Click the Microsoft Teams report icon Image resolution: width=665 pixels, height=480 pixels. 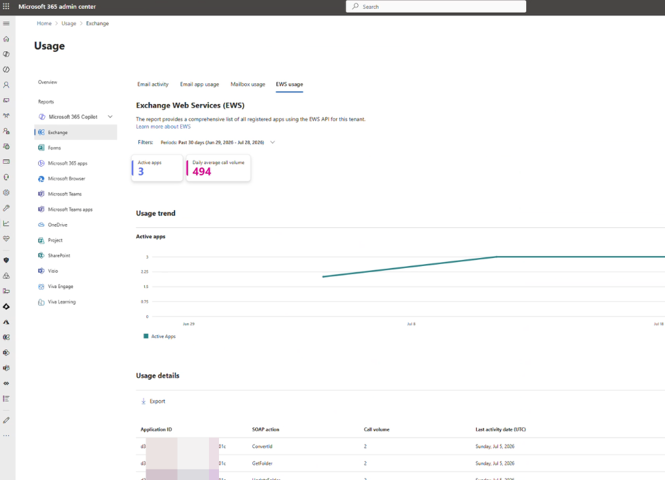(41, 194)
